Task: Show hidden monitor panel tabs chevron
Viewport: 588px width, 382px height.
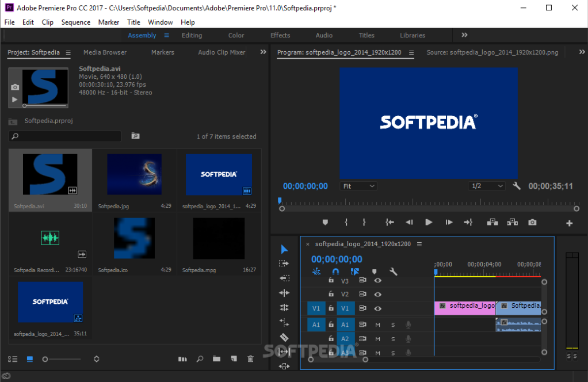Action: 582,52
